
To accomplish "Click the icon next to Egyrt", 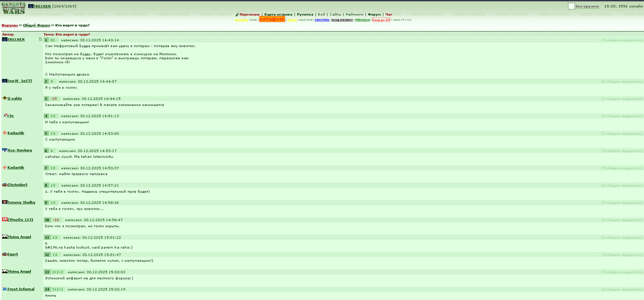I will (5, 254).
